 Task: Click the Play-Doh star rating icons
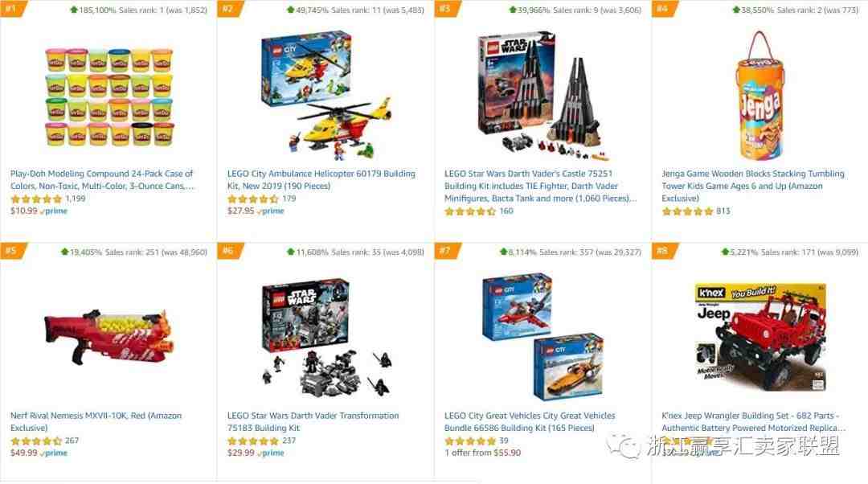36,199
